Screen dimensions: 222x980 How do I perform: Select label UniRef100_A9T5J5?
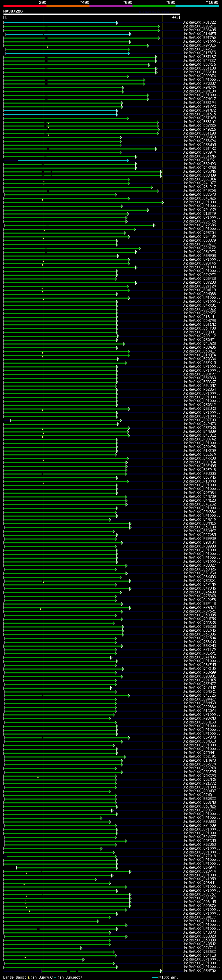(x=199, y=114)
